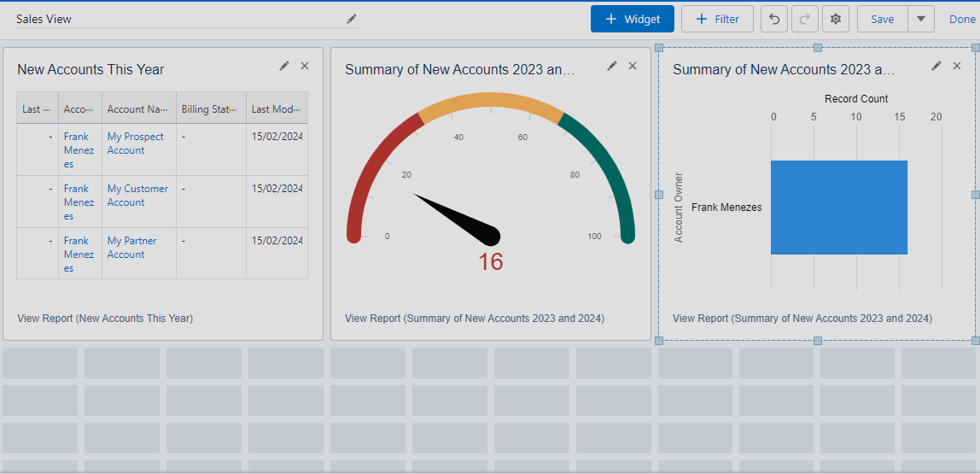Image resolution: width=980 pixels, height=474 pixels.
Task: Open Save options dropdown arrow
Action: (x=920, y=19)
